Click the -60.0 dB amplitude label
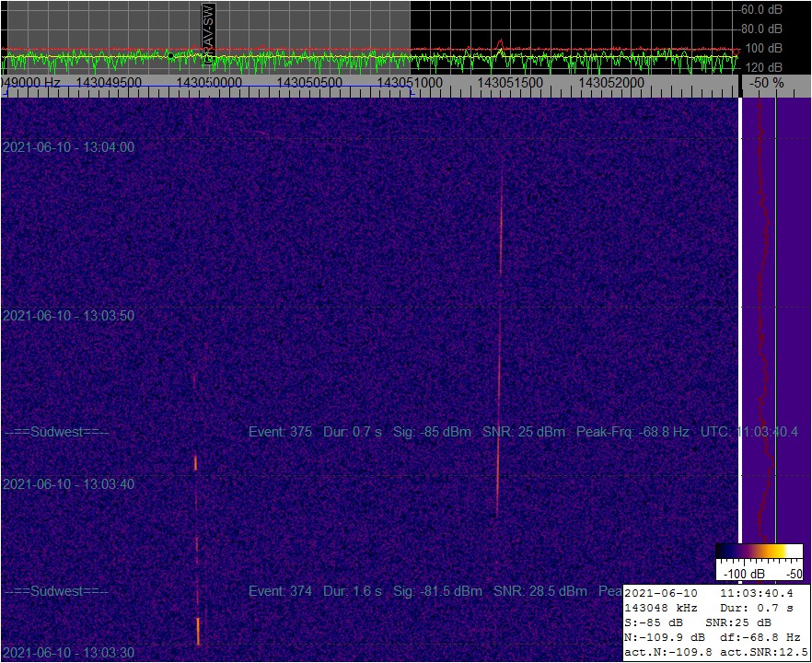Image resolution: width=812 pixels, height=663 pixels. pos(760,9)
